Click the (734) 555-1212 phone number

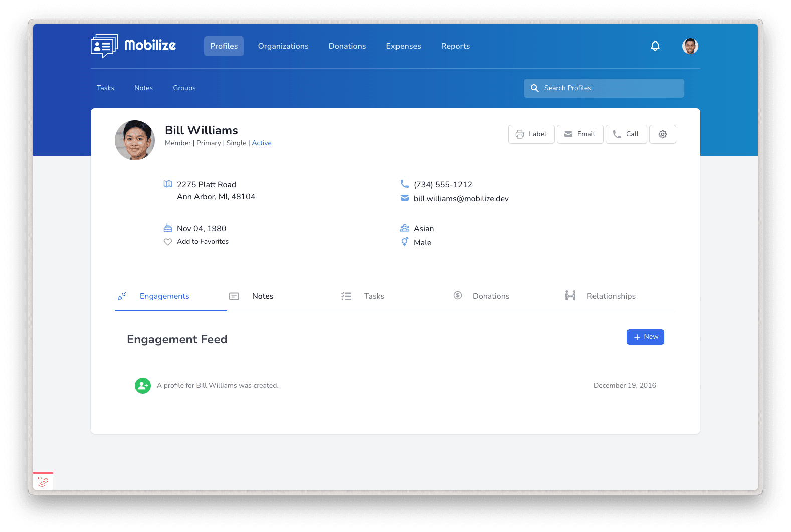coord(443,185)
